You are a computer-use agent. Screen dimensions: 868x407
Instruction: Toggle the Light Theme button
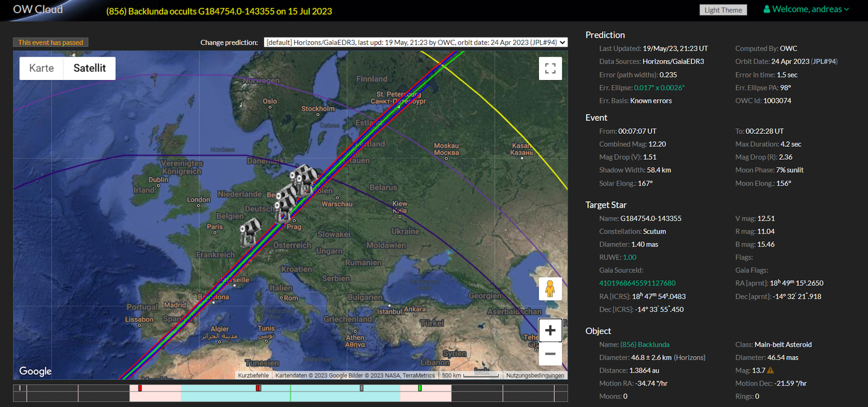pyautogui.click(x=723, y=10)
